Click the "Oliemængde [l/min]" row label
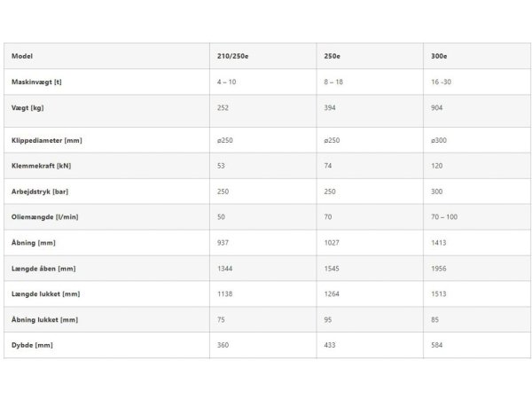This screenshot has width=532, height=399. coord(43,217)
